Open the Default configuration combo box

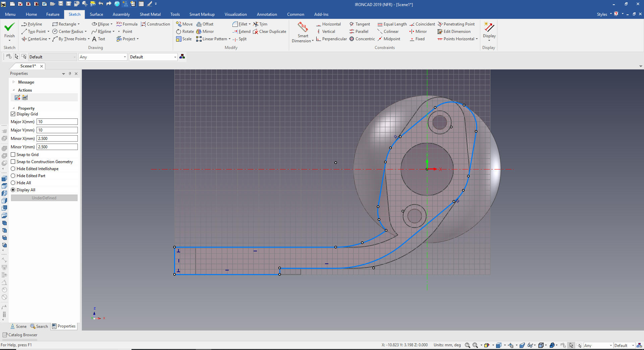click(153, 57)
